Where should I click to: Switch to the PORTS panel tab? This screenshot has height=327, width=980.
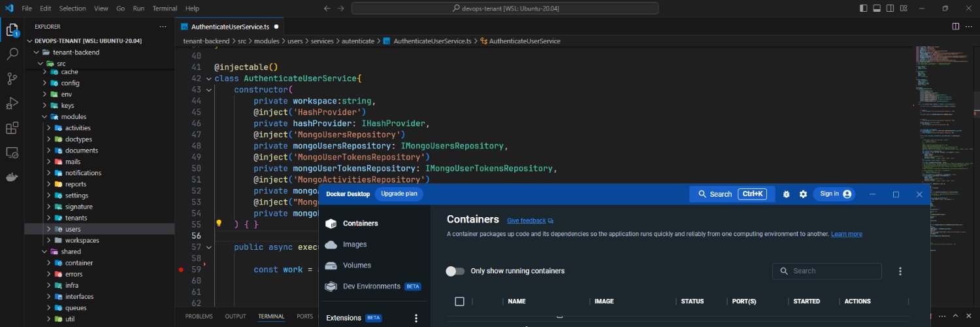tap(304, 317)
